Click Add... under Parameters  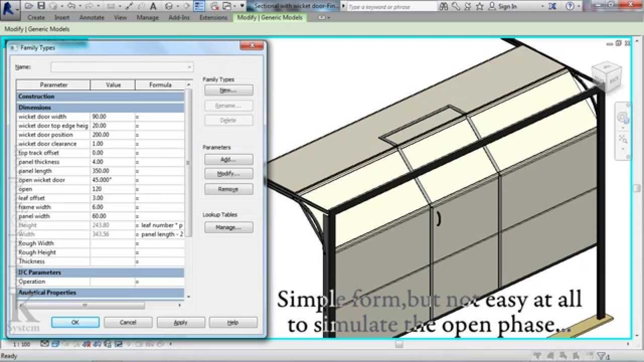pyautogui.click(x=228, y=159)
